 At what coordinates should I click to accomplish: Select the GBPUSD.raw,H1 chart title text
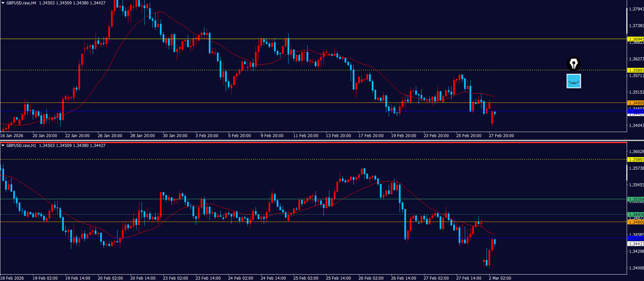[x=21, y=146]
